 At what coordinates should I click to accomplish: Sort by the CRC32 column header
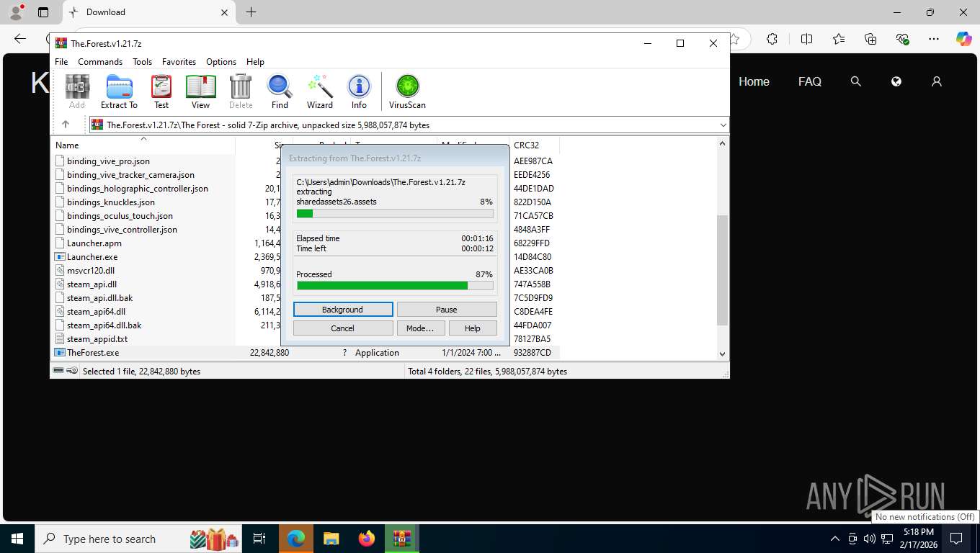(534, 145)
